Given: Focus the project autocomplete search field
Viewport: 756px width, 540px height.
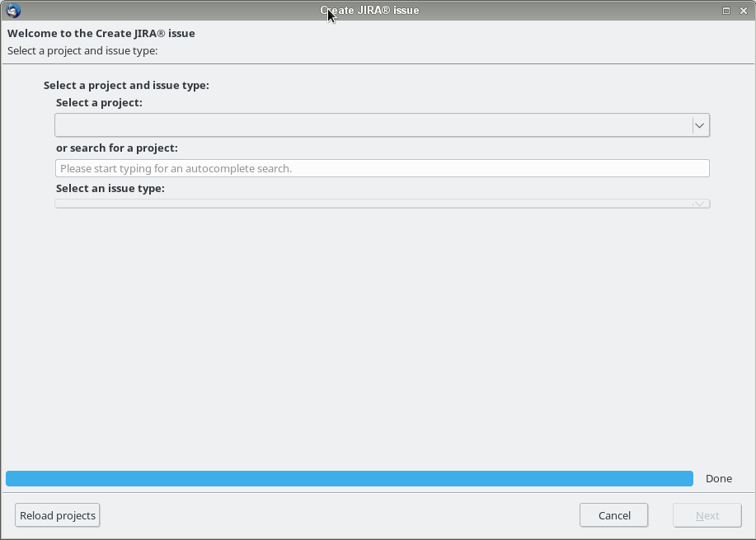Looking at the screenshot, I should 382,168.
